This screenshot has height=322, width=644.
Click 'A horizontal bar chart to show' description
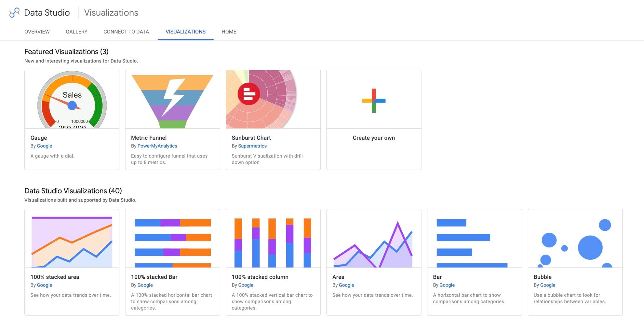pos(469,298)
